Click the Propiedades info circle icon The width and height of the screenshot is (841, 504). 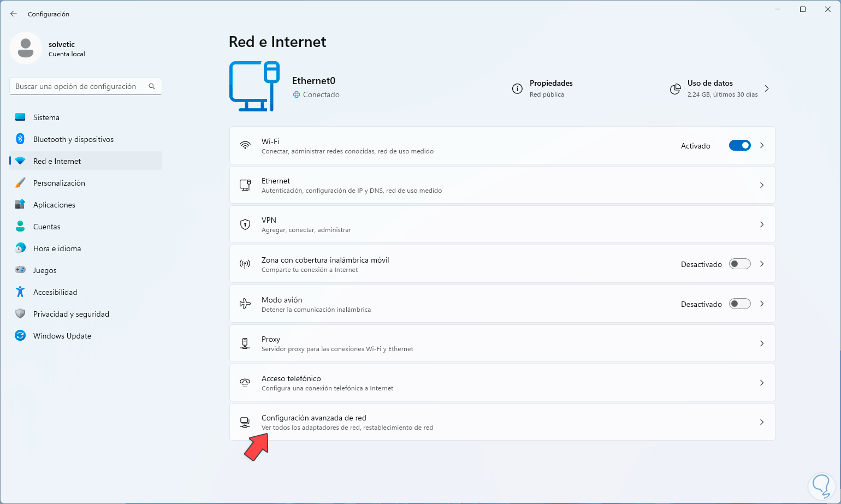(x=517, y=88)
